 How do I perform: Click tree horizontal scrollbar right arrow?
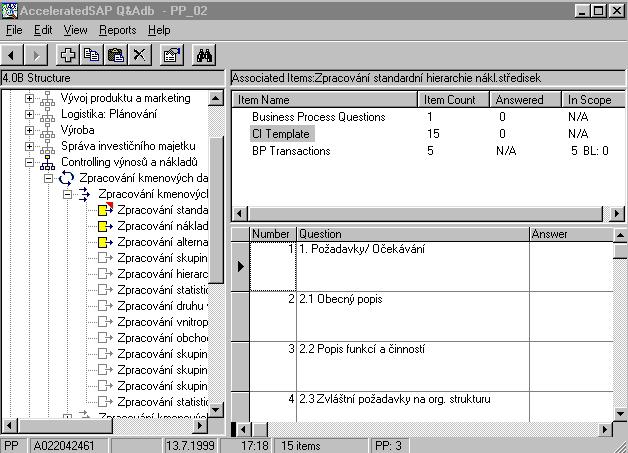click(x=199, y=425)
